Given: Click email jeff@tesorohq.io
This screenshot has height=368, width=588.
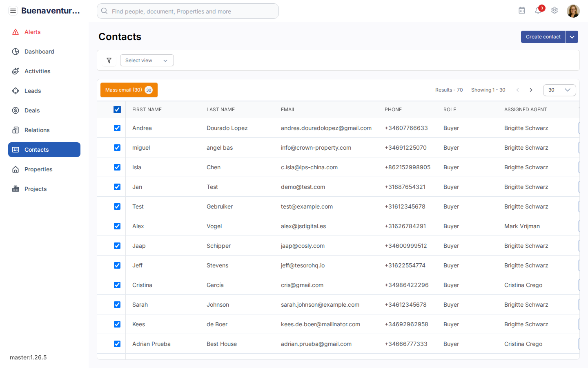Looking at the screenshot, I should tap(303, 265).
